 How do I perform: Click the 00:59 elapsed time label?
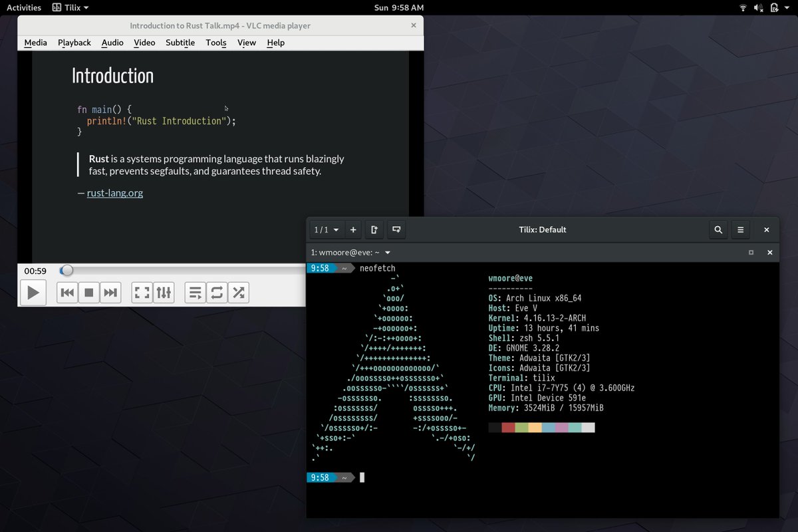point(35,271)
